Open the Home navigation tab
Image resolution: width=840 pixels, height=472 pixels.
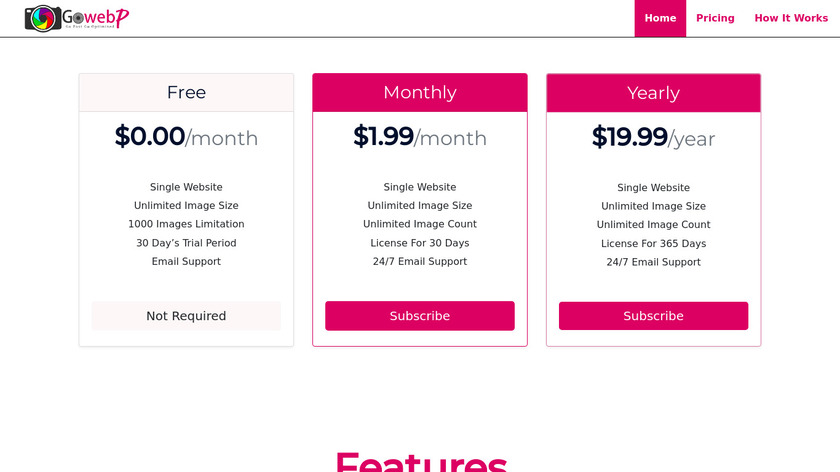pos(660,18)
